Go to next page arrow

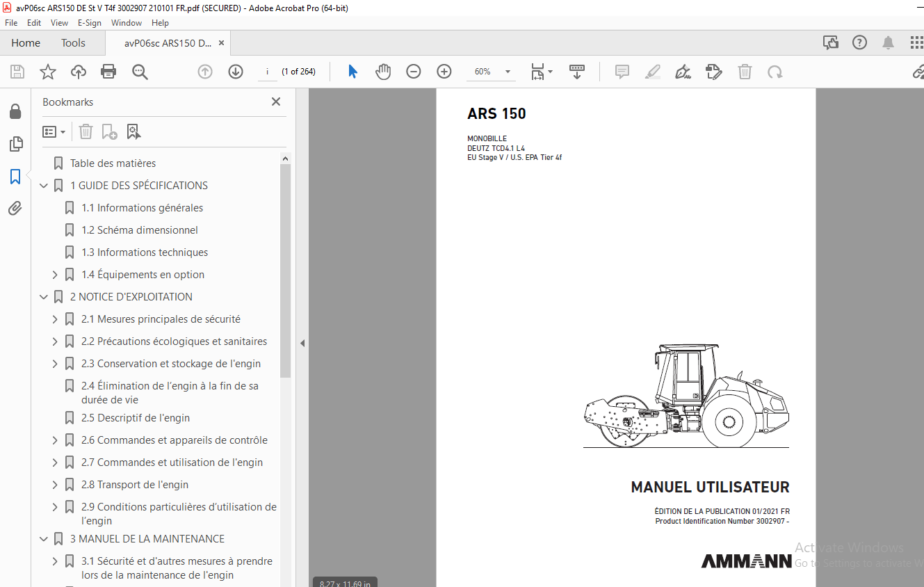point(236,72)
